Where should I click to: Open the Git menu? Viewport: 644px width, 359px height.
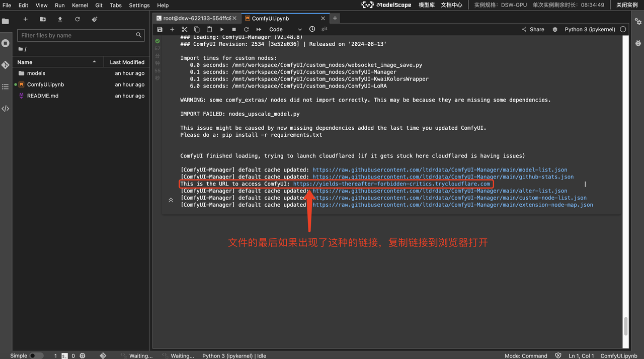[x=99, y=5]
